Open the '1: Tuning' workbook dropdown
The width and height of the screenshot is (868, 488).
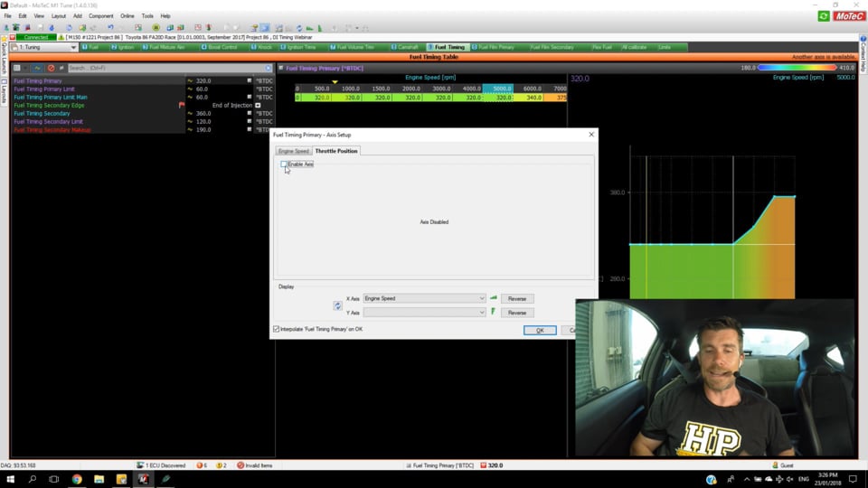click(x=43, y=48)
